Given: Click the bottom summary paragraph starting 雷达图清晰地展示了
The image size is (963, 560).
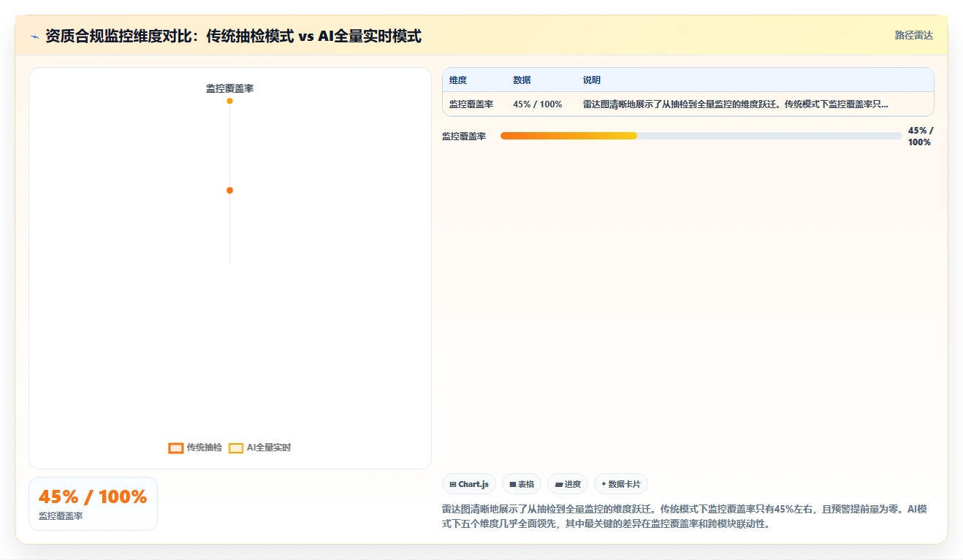Looking at the screenshot, I should coord(685,516).
